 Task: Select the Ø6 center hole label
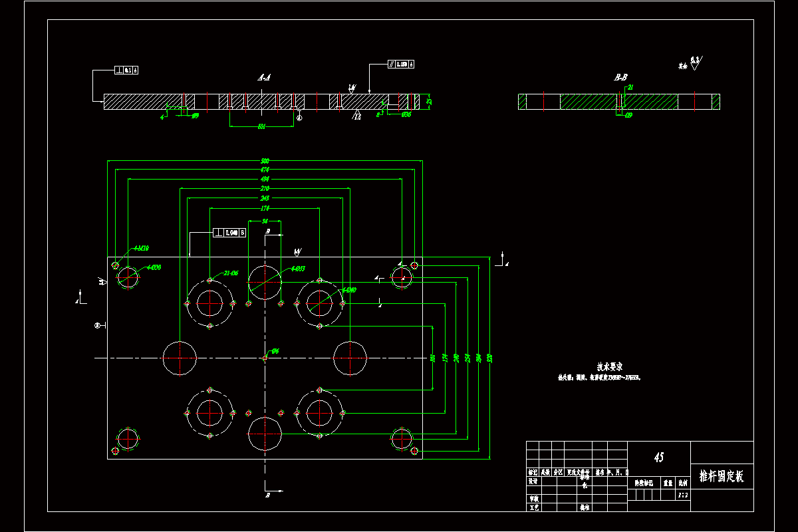click(275, 350)
